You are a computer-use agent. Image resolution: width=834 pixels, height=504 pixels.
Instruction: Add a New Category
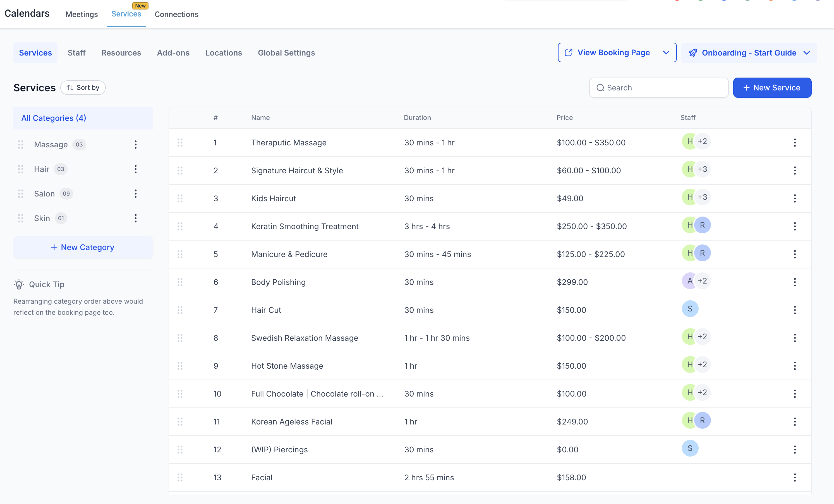tap(83, 248)
